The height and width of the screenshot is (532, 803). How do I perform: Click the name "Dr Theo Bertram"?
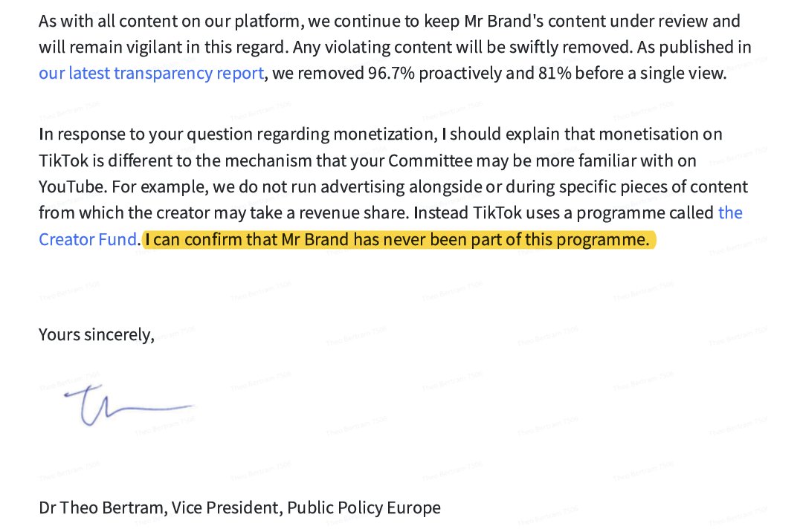tap(103, 508)
